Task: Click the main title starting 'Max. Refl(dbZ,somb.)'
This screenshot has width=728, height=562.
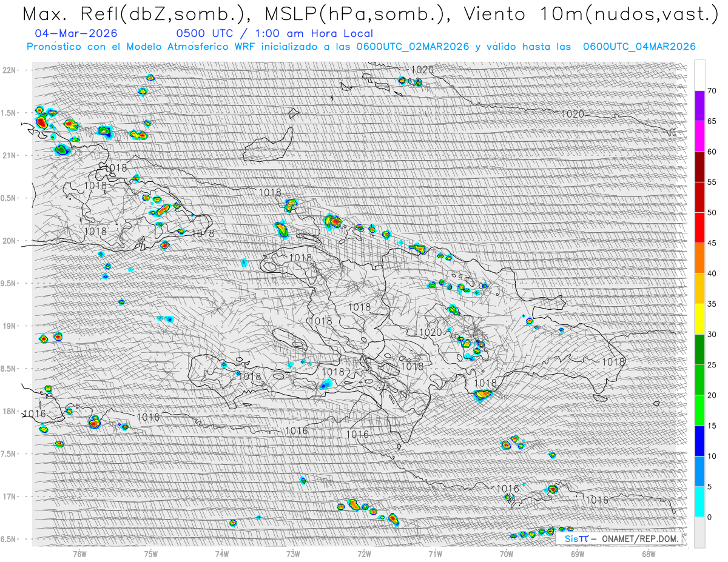Action: point(369,15)
